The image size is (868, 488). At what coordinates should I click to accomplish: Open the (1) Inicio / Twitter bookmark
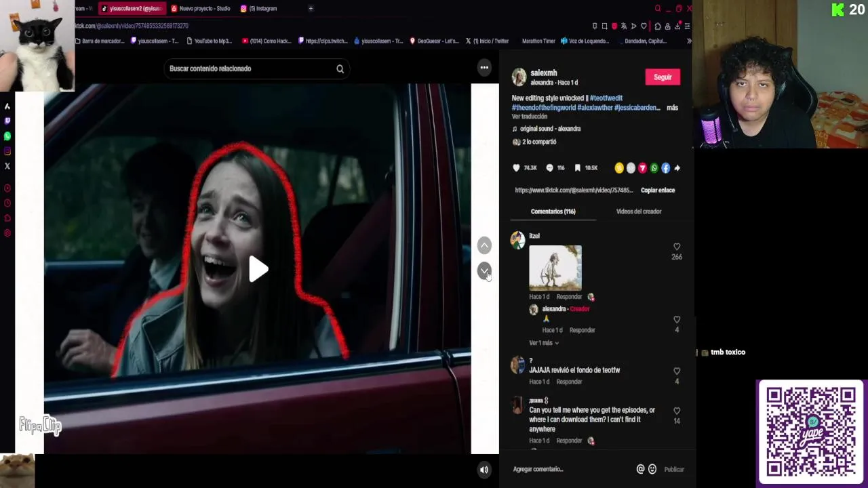487,41
